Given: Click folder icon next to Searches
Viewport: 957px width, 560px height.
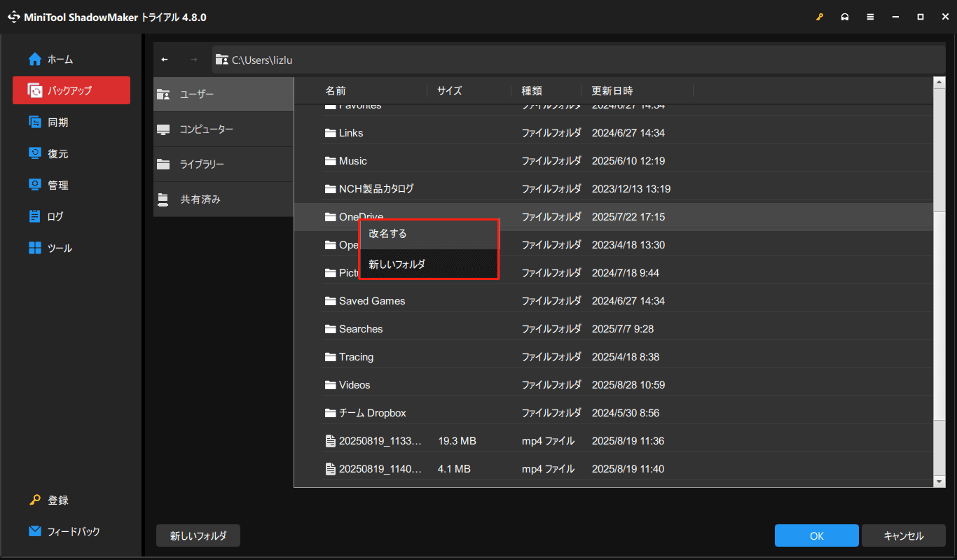Looking at the screenshot, I should 331,329.
